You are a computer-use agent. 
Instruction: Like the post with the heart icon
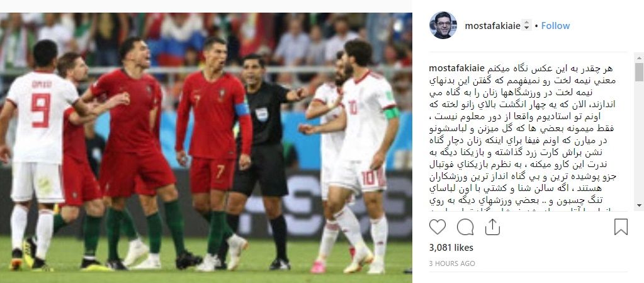click(x=438, y=227)
